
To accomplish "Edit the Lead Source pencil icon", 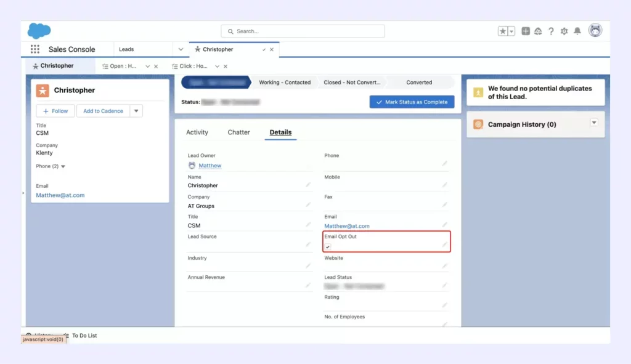I will point(308,245).
